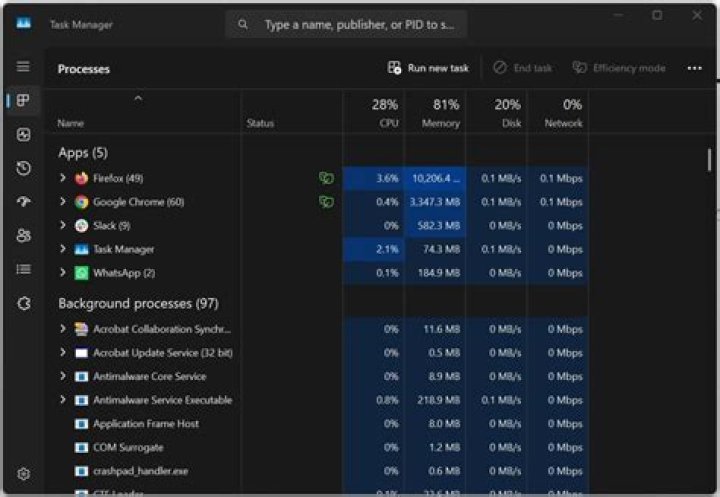This screenshot has height=497, width=720.
Task: Click the WhatsApp app icon
Action: 82,273
